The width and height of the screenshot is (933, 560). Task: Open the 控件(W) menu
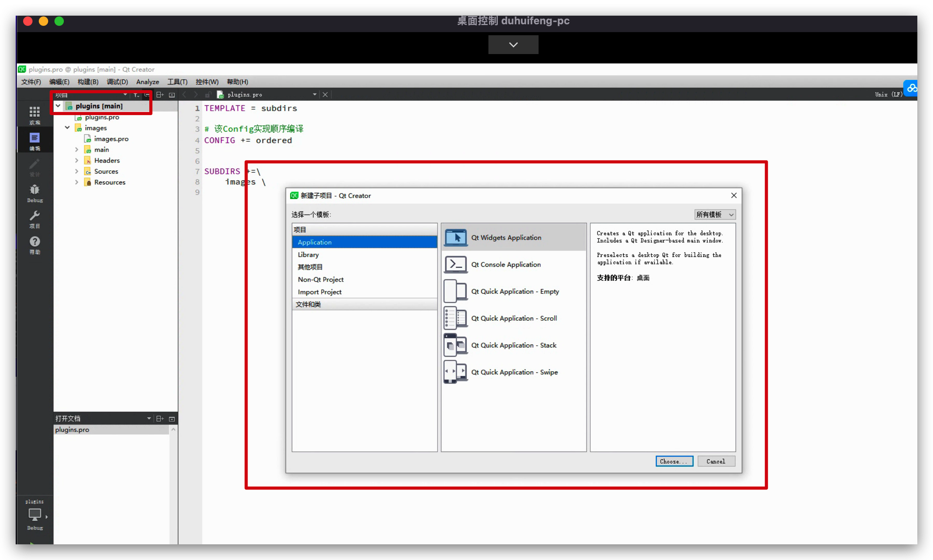pyautogui.click(x=207, y=82)
